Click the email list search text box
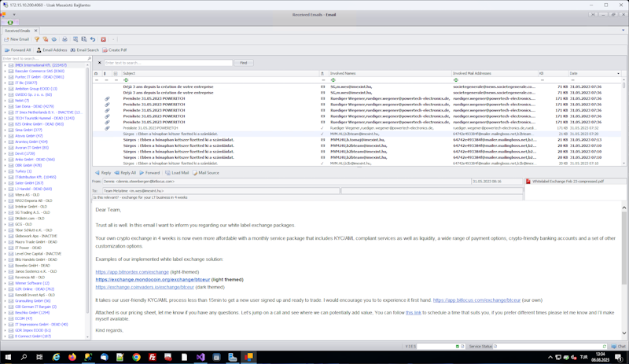Viewport: 629px width, 364px height. 168,63
